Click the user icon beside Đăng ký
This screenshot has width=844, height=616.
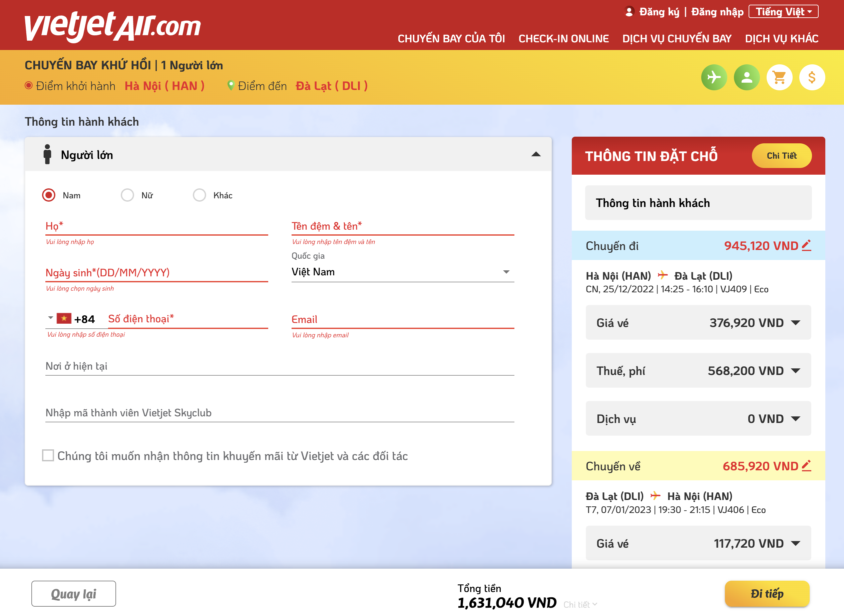click(629, 12)
